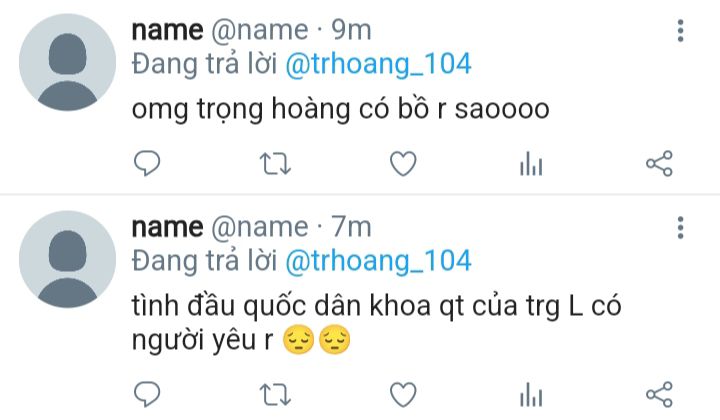View analytics of the 9m tweet

[x=531, y=164]
